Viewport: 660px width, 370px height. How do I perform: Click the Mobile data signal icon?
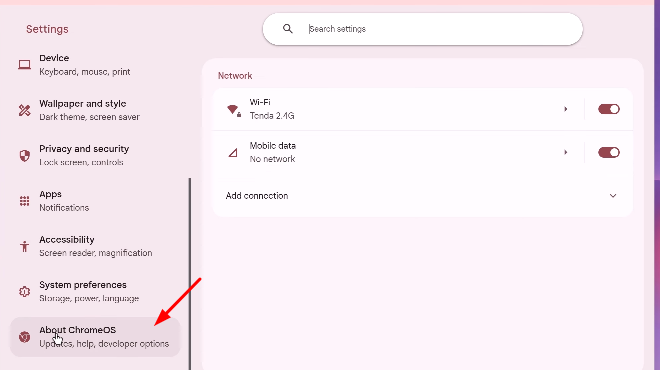point(233,153)
